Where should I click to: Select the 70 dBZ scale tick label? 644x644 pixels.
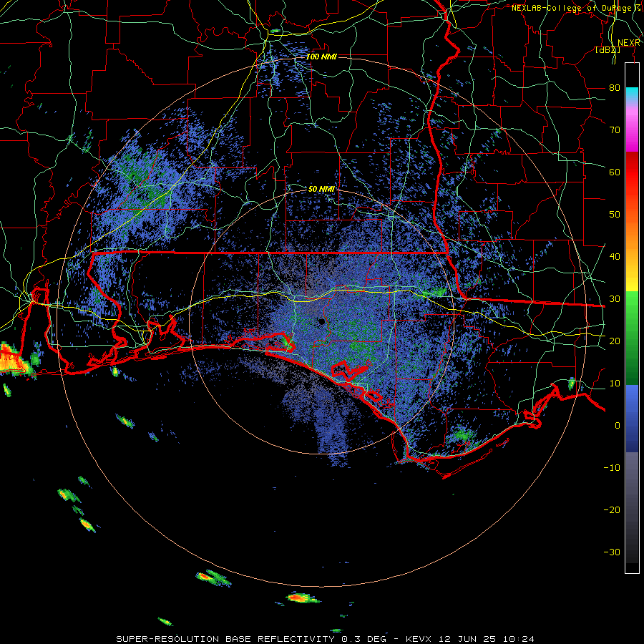pyautogui.click(x=615, y=130)
